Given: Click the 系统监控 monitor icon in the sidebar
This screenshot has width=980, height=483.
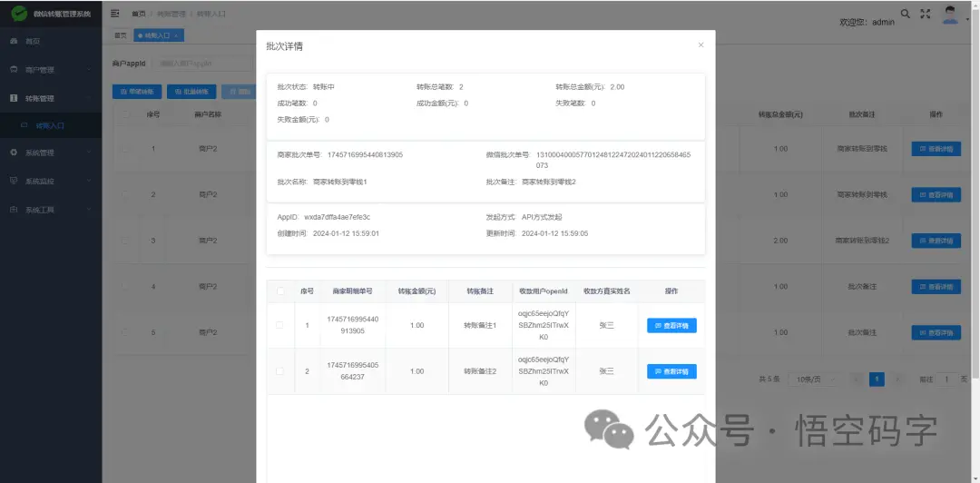Looking at the screenshot, I should pyautogui.click(x=14, y=181).
